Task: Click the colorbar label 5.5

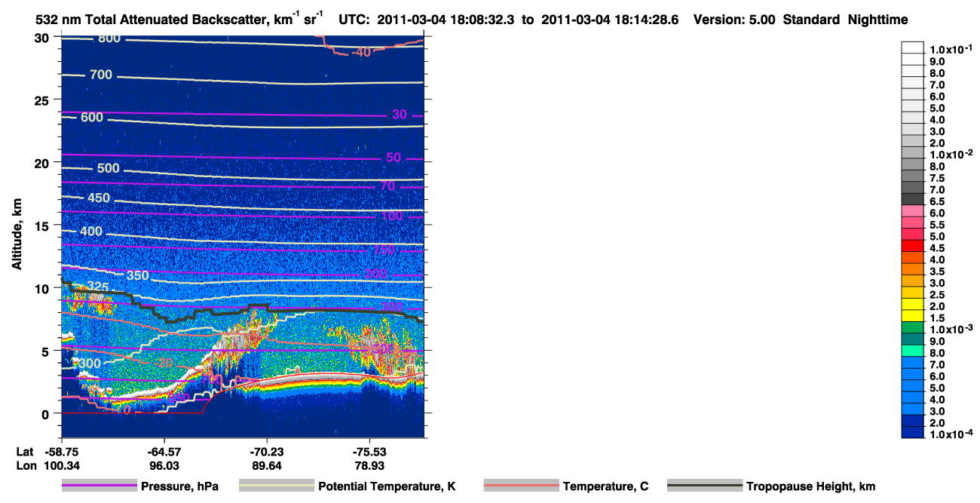Action: click(937, 225)
